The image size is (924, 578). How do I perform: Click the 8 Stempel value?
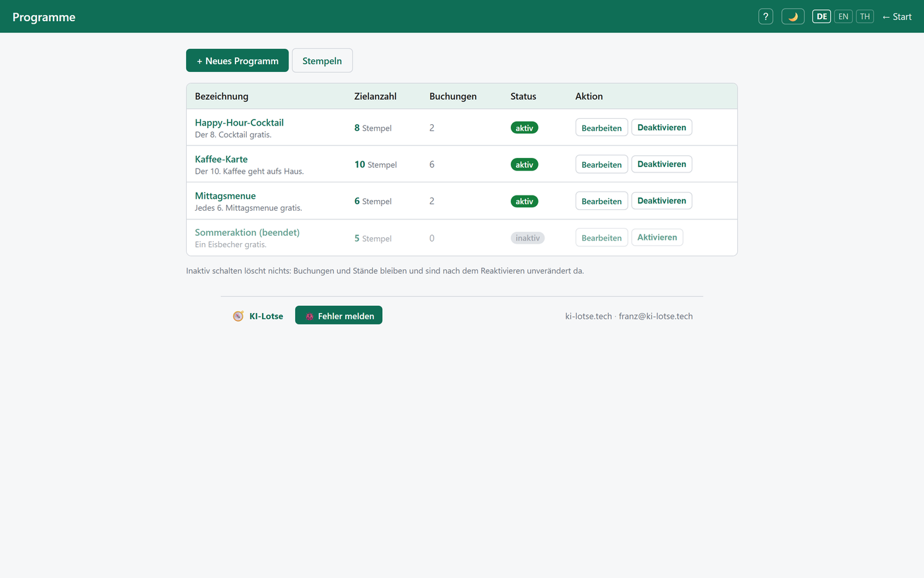pyautogui.click(x=373, y=128)
